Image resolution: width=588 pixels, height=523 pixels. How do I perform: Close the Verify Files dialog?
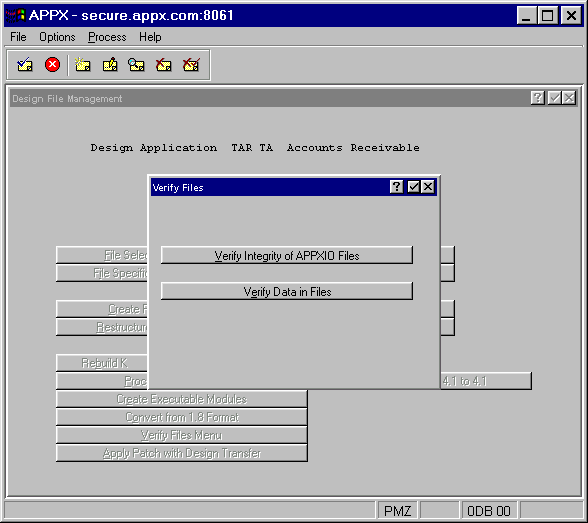428,186
